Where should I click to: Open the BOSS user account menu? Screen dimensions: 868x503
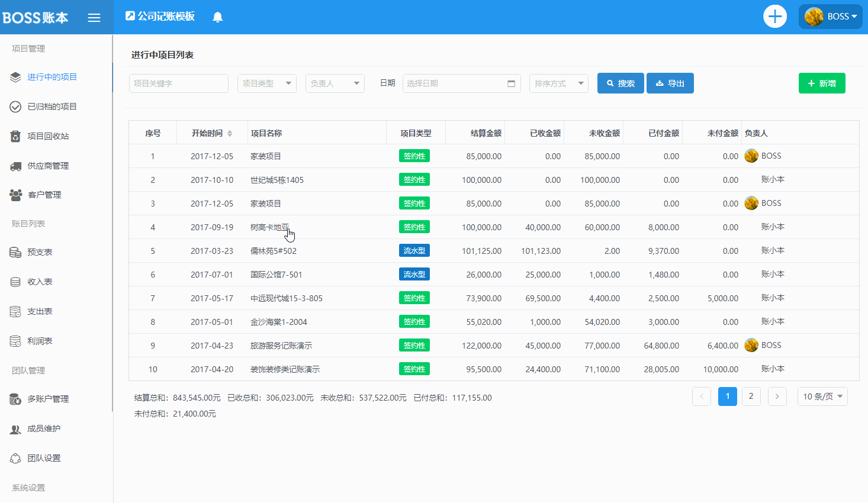(830, 17)
